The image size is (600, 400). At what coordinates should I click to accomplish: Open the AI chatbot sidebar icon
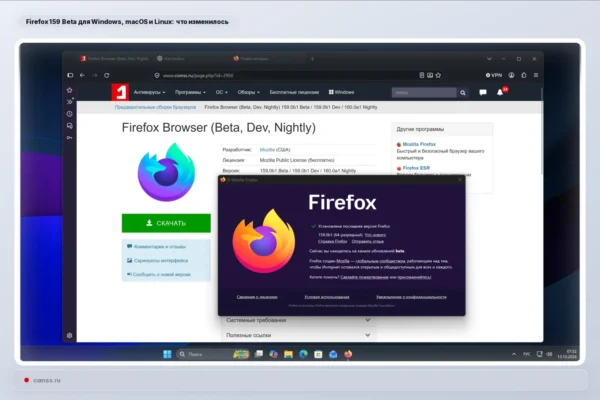[70, 101]
